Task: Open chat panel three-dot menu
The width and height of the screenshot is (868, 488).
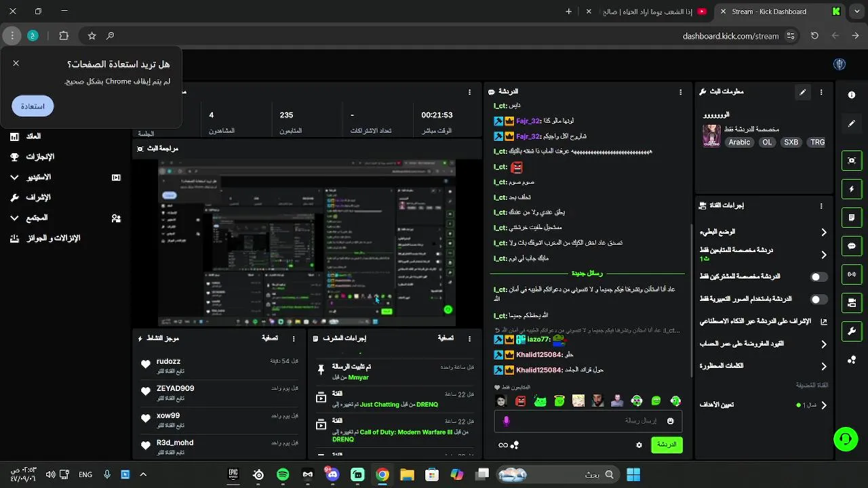Action: click(x=681, y=92)
